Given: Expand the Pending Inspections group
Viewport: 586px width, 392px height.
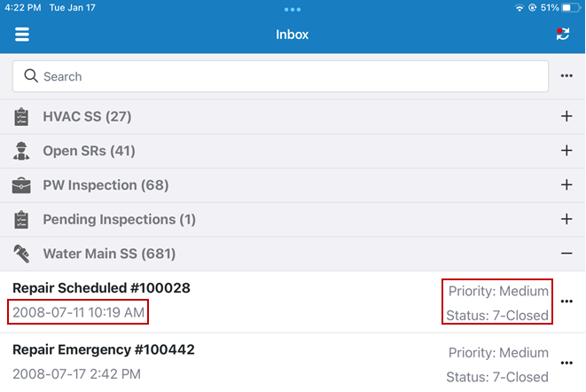Looking at the screenshot, I should click(x=566, y=219).
